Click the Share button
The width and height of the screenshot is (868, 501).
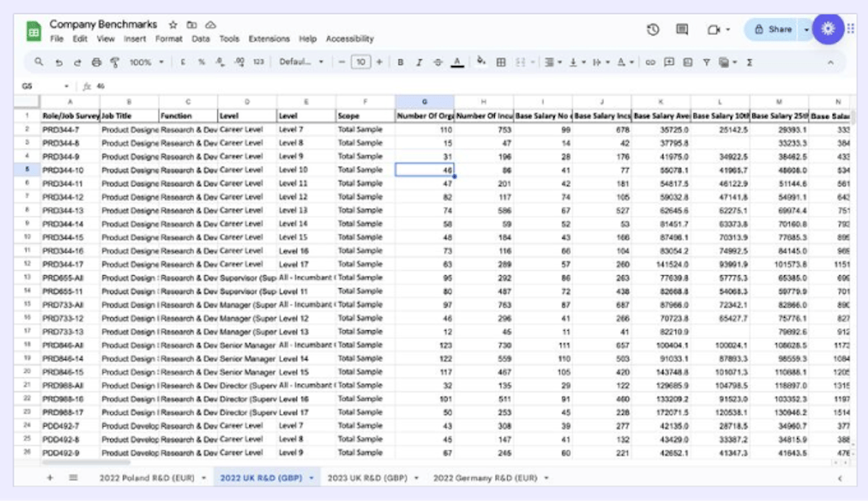(773, 30)
